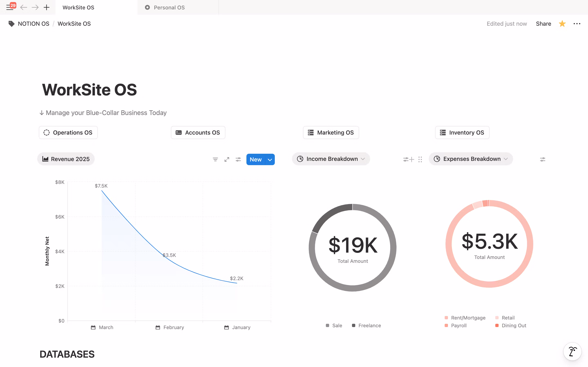The height and width of the screenshot is (367, 588).
Task: Select the Revenue 2025 view tab
Action: [66, 159]
